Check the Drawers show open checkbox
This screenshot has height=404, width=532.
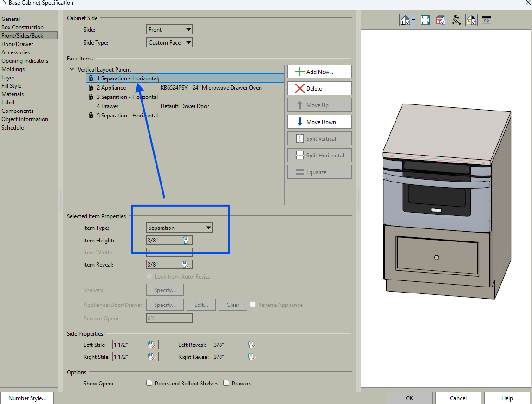[227, 383]
